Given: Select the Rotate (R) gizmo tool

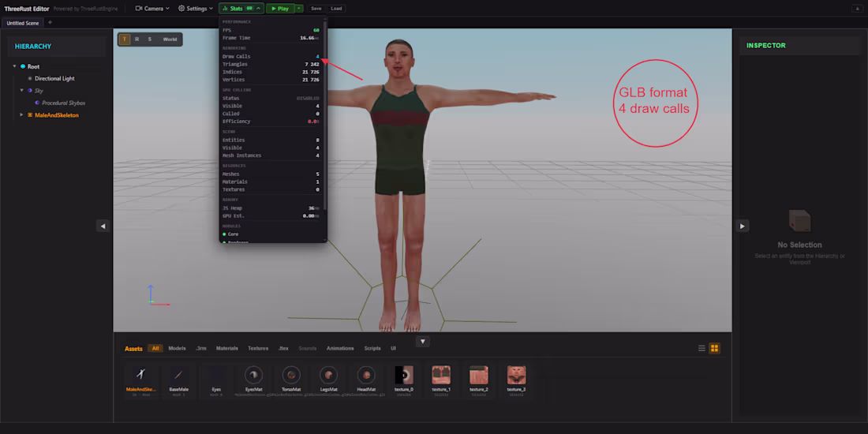Looking at the screenshot, I should pyautogui.click(x=137, y=39).
